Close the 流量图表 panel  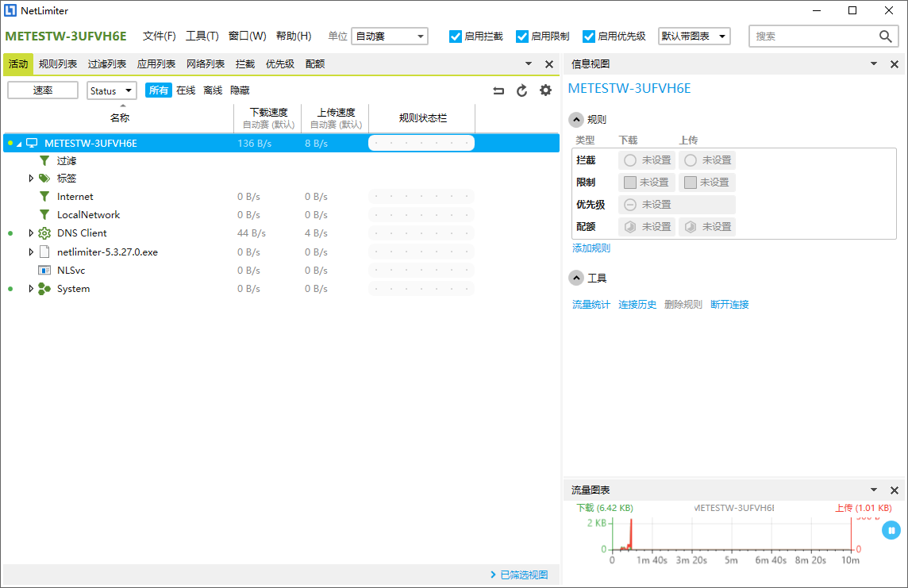click(894, 490)
